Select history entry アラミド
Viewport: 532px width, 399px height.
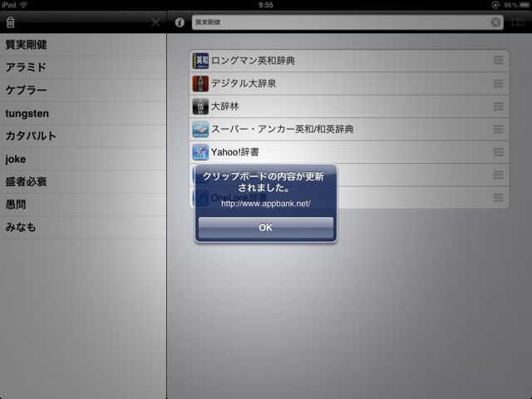[x=83, y=67]
